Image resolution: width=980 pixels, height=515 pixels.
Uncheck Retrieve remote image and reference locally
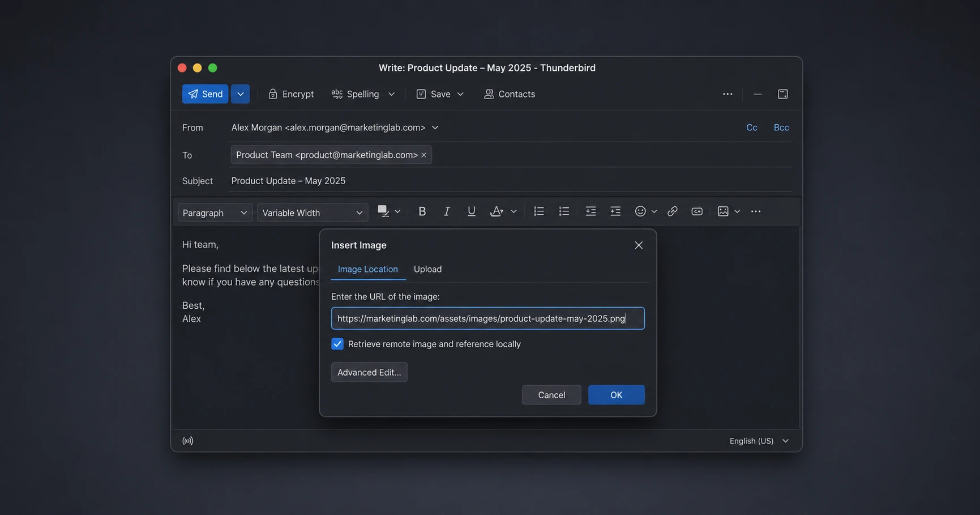click(x=337, y=344)
